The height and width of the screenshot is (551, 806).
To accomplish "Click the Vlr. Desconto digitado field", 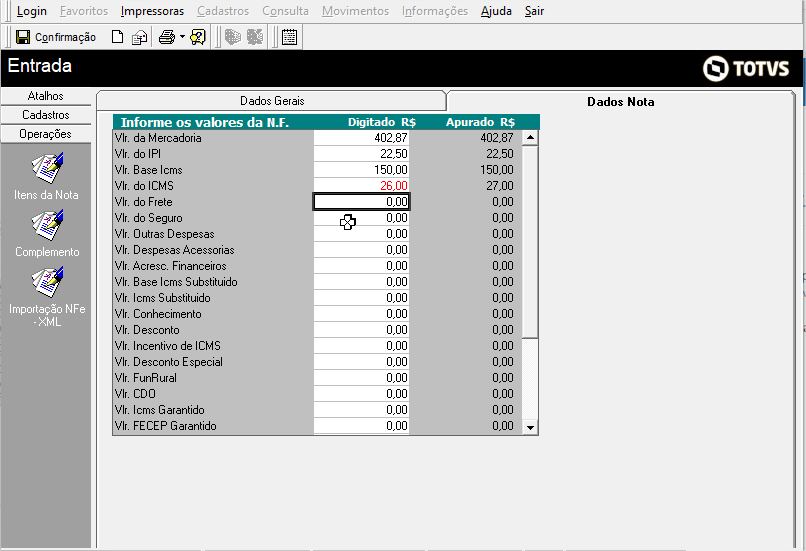I will [361, 329].
